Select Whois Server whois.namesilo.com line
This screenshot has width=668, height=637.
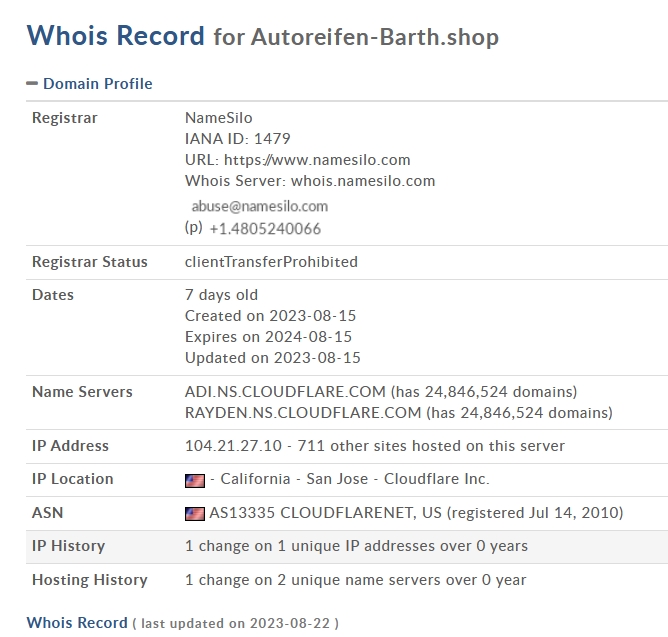310,181
